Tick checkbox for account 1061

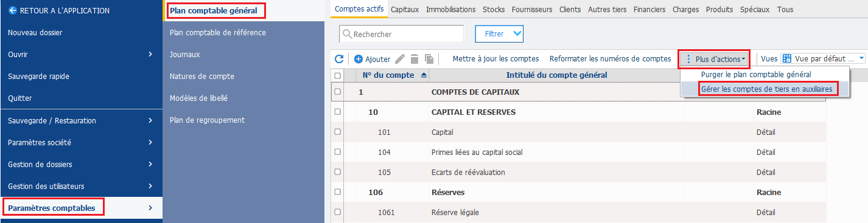(338, 212)
